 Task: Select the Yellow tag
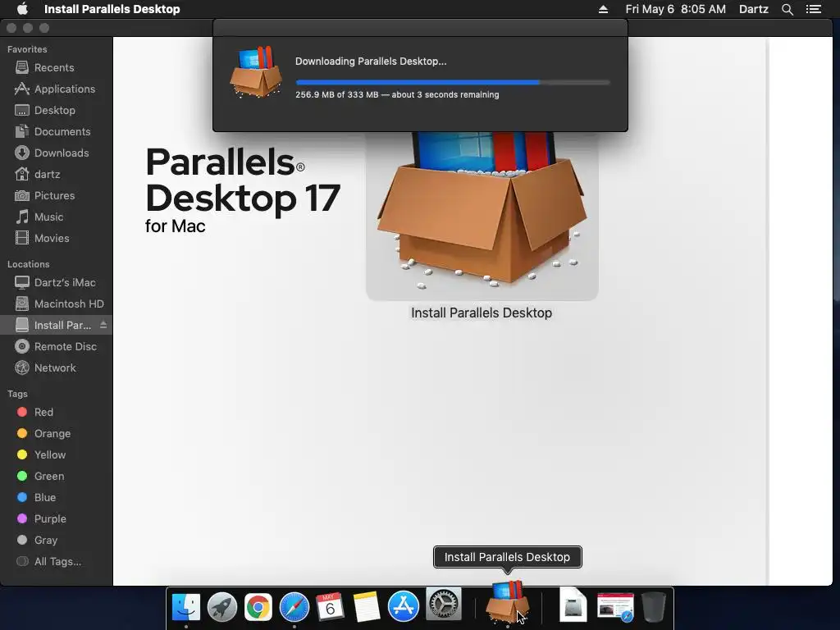coord(57,454)
